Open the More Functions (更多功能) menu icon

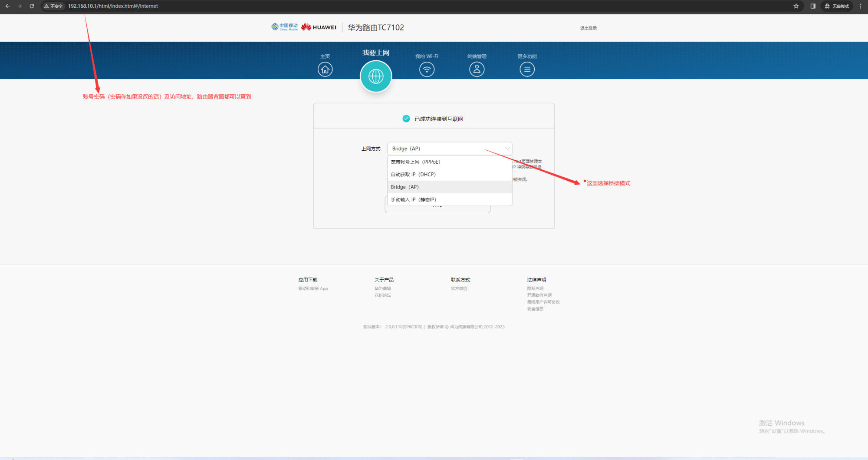point(527,69)
